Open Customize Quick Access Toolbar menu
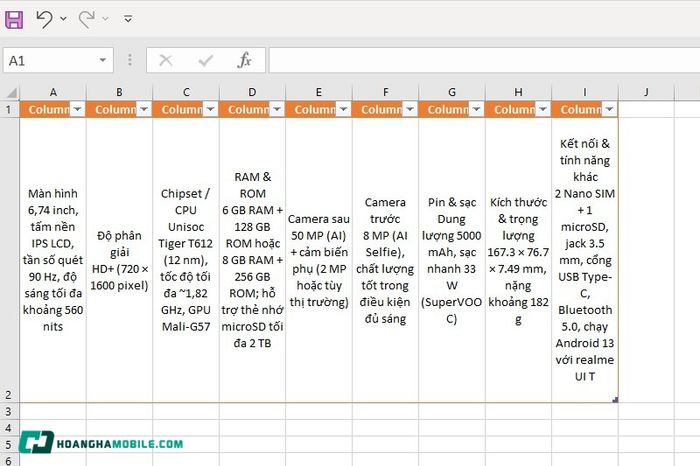 point(128,19)
